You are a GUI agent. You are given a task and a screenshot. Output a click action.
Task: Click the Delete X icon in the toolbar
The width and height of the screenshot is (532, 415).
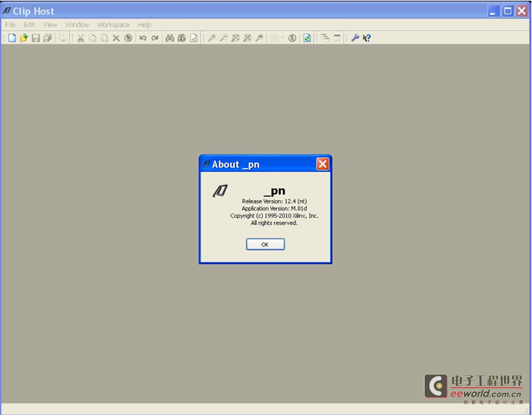coord(116,38)
